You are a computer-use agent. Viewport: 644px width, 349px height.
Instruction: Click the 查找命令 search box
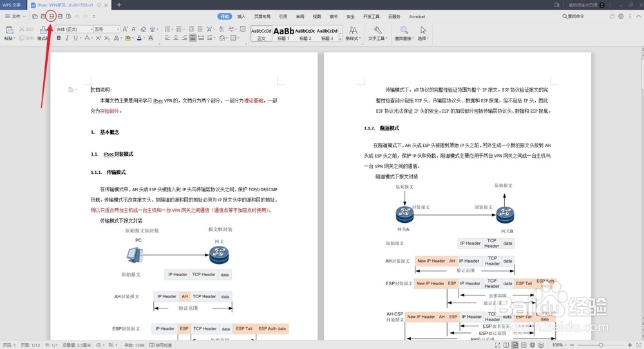573,17
